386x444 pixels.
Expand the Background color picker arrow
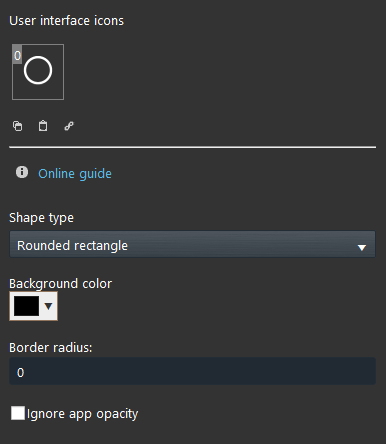(48, 306)
